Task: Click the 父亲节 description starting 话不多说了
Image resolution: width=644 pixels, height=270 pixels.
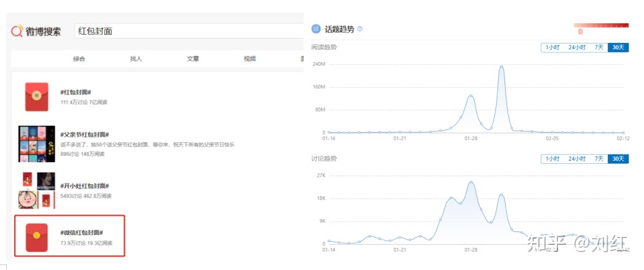Action: click(x=147, y=145)
